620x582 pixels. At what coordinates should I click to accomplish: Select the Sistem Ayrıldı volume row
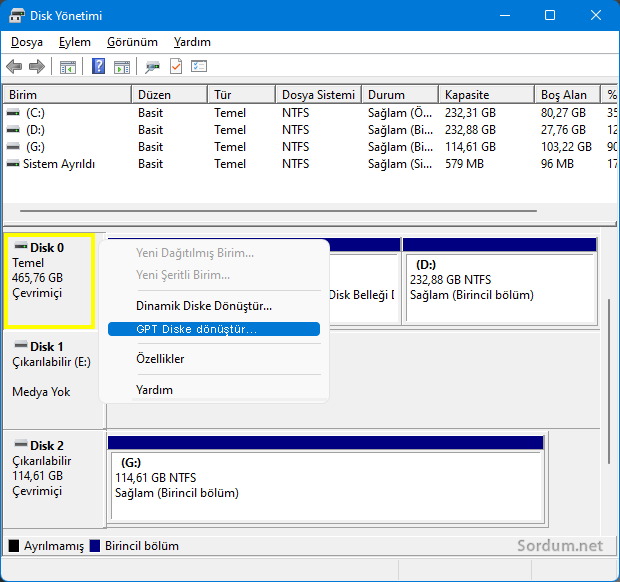click(x=310, y=164)
